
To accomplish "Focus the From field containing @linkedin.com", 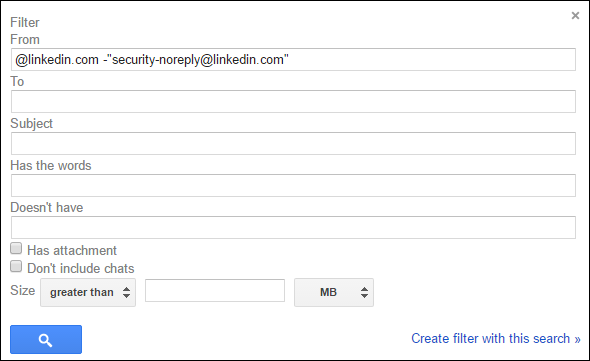I will 293,59.
